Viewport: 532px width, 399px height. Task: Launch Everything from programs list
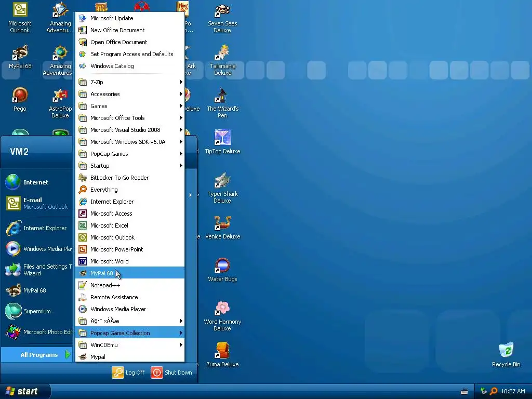[x=130, y=190]
